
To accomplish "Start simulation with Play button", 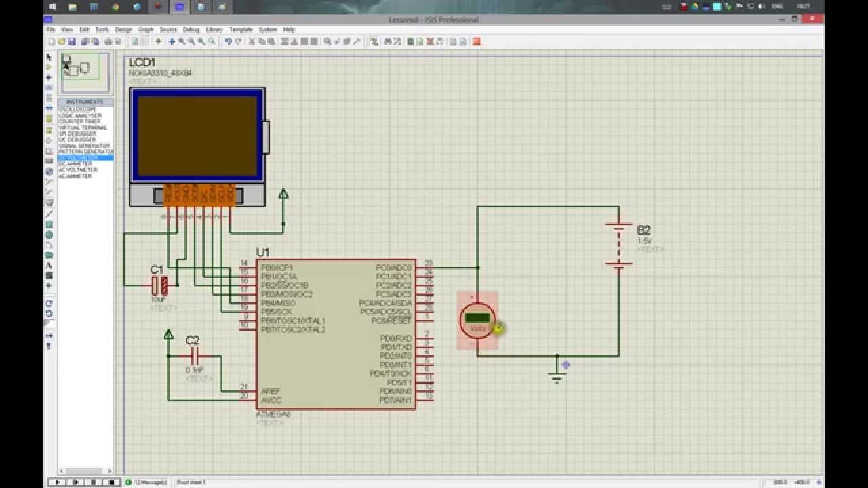I will 58,482.
